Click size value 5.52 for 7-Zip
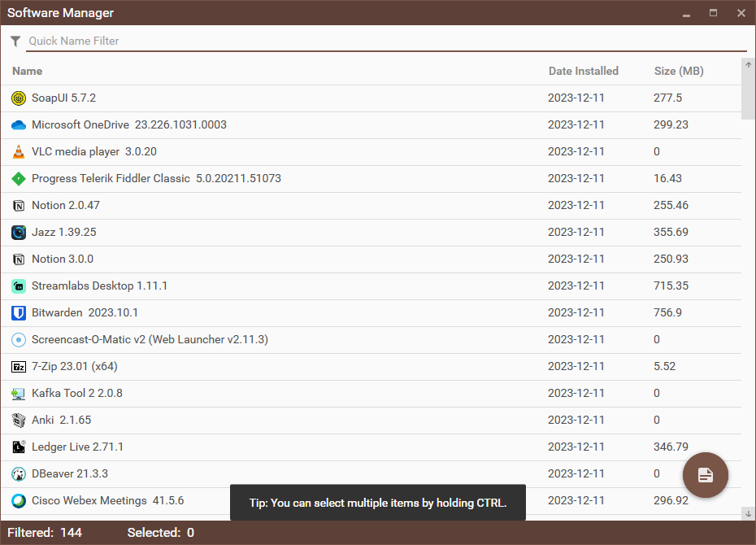Viewport: 756px width, 545px height. coord(664,367)
